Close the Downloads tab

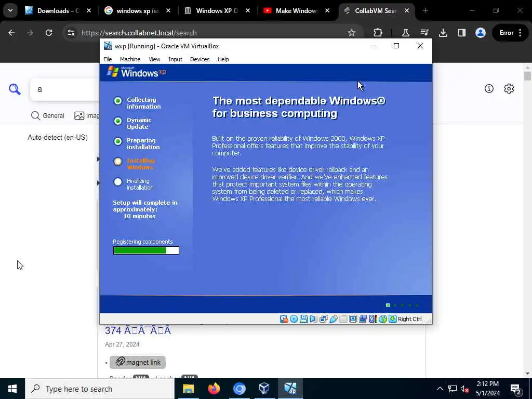click(x=89, y=10)
